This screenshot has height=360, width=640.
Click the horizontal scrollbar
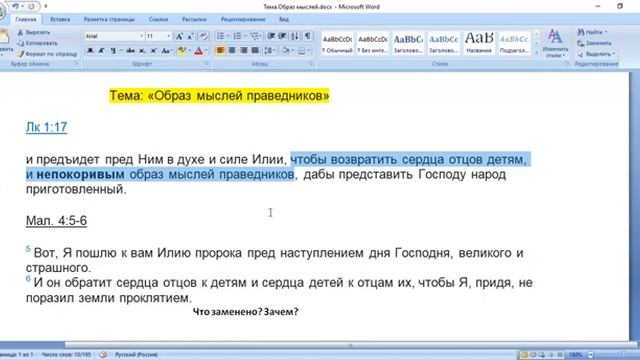click(x=350, y=345)
